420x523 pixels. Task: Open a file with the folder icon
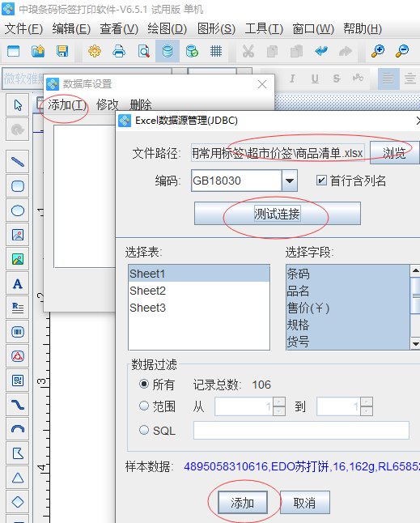(x=38, y=51)
